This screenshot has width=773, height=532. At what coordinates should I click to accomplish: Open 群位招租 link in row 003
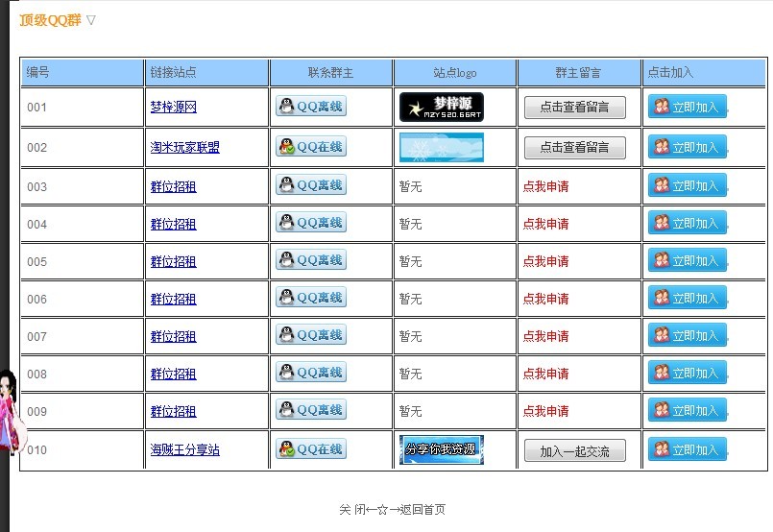click(174, 187)
